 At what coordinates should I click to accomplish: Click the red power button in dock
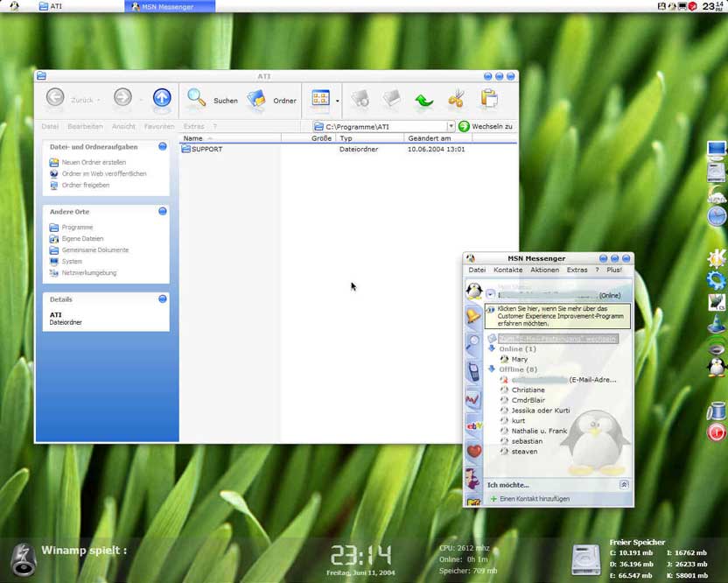click(717, 433)
